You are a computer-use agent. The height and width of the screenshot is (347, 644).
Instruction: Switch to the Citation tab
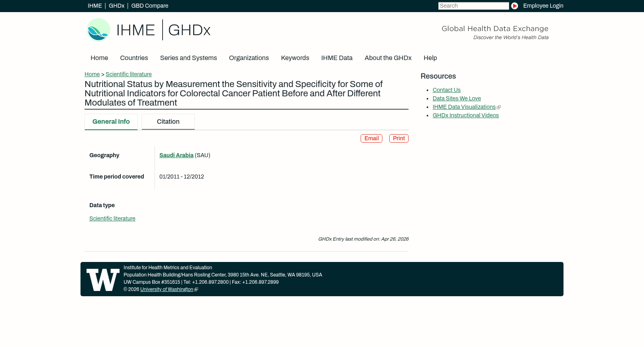click(168, 122)
